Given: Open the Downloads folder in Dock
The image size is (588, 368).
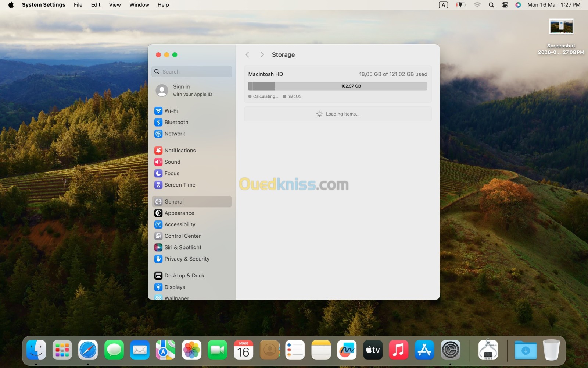Looking at the screenshot, I should tap(526, 350).
